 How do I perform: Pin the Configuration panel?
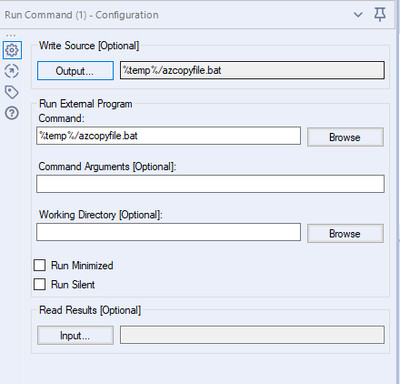380,15
